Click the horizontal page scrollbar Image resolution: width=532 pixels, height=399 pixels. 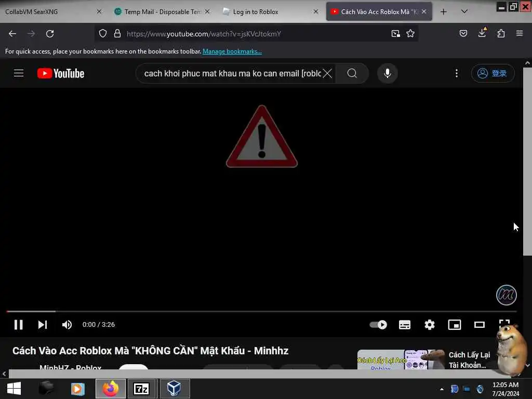point(260,374)
